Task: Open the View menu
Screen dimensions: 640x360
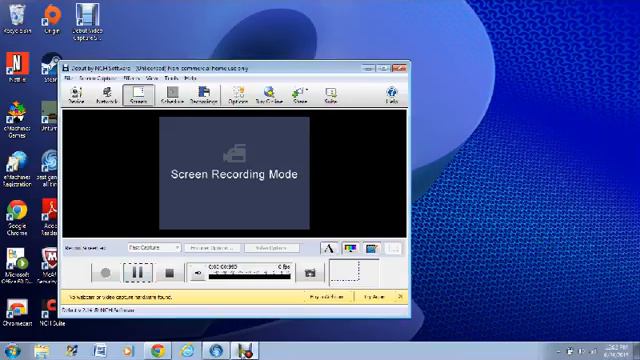Action: [x=152, y=78]
